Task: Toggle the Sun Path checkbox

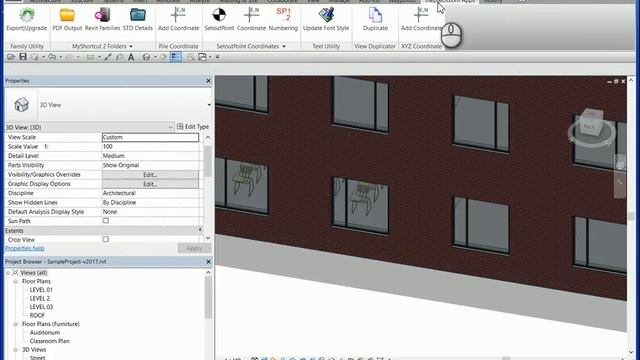Action: tap(106, 221)
